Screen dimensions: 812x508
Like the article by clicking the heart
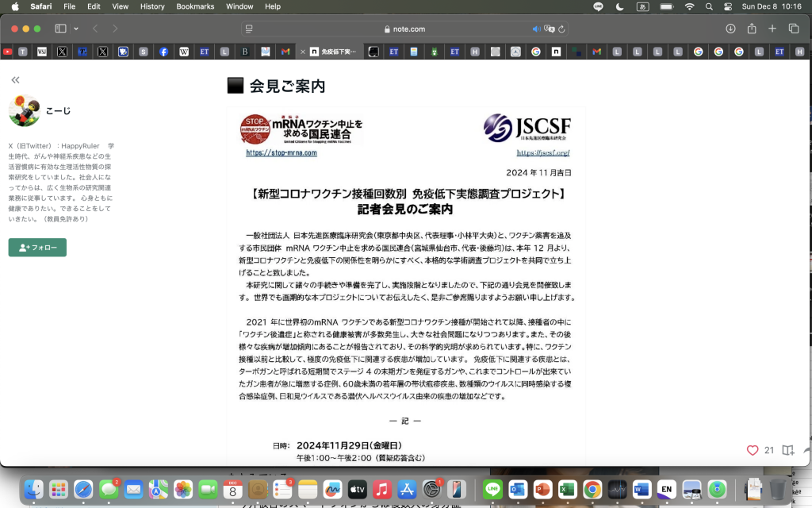tap(752, 450)
